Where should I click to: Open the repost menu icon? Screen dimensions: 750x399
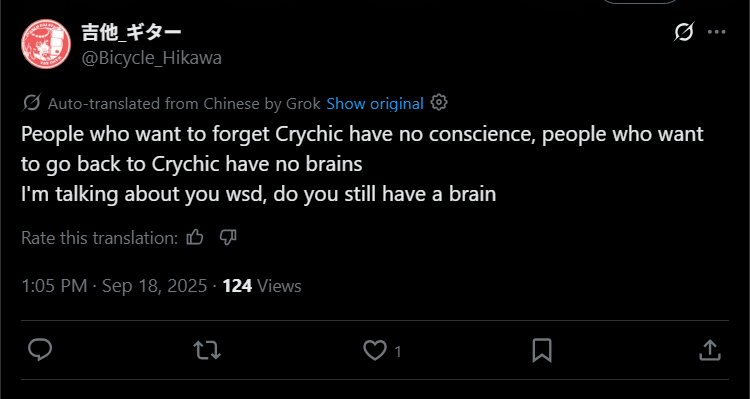coord(207,351)
